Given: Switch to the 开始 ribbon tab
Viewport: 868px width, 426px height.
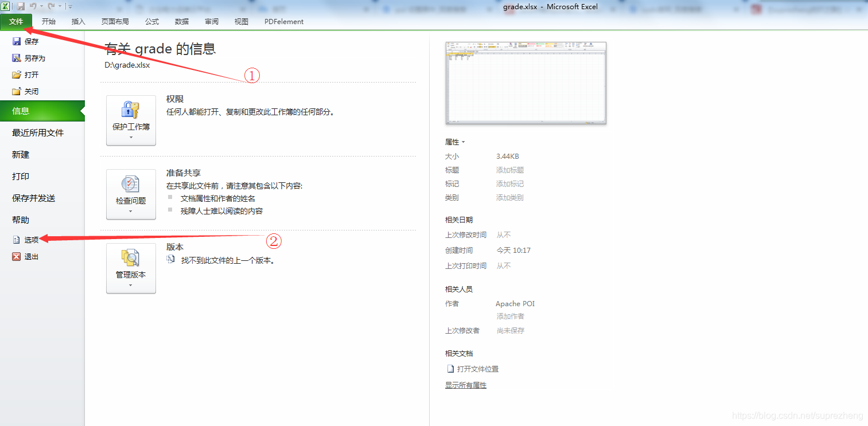Looking at the screenshot, I should (x=49, y=22).
